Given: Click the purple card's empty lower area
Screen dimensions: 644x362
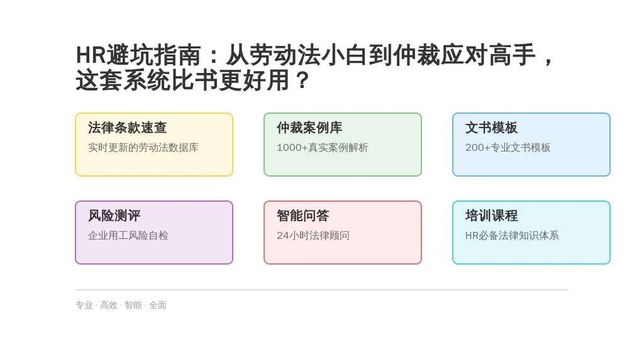Looking at the screenshot, I should point(154,253).
